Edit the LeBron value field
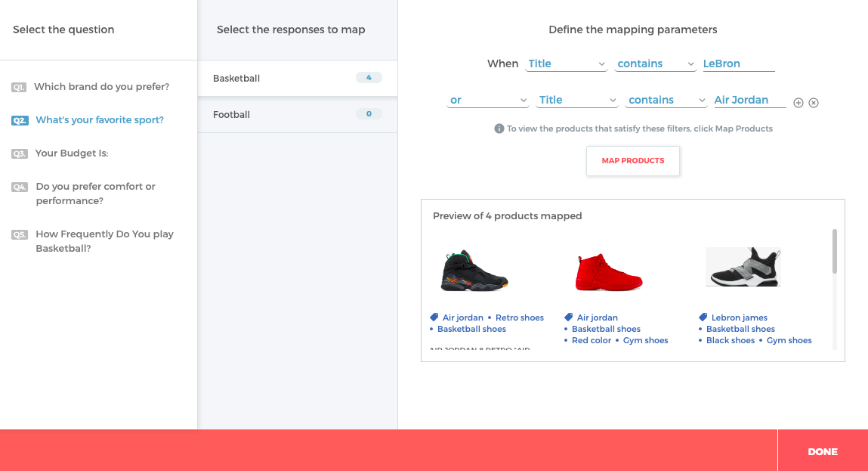Screen dimensions: 868x471 tap(739, 64)
